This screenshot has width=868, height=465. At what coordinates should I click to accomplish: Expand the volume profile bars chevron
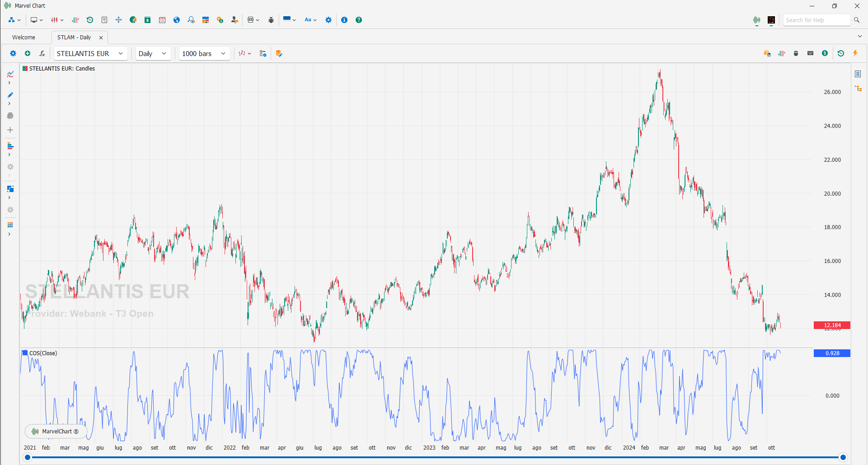[9, 155]
